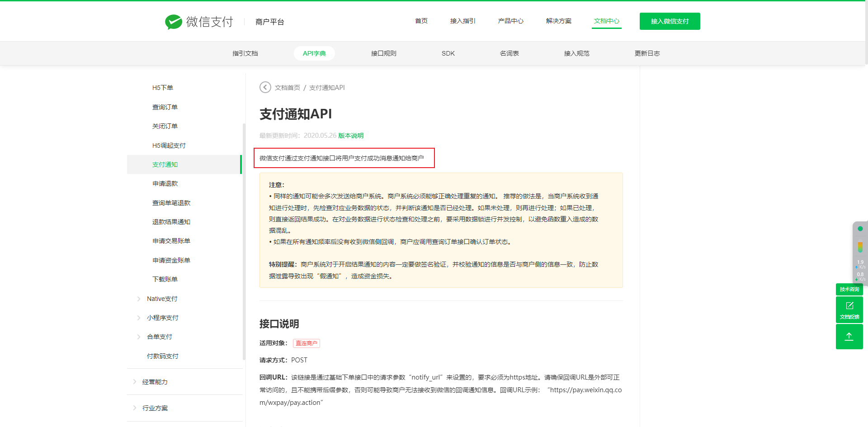Click the 直连商户 tag
This screenshot has height=427, width=868.
(x=307, y=343)
